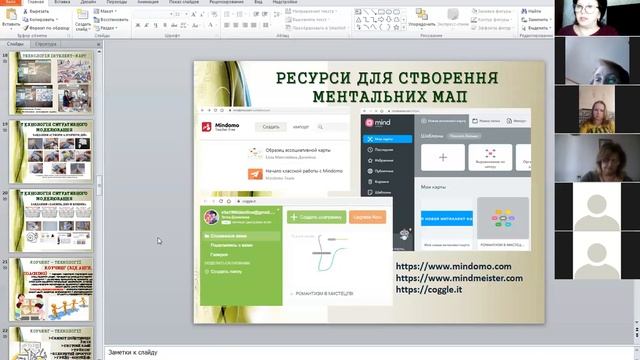The height and width of the screenshot is (360, 640).
Task: Click the https://coggle.it text on slide
Action: 429,290
